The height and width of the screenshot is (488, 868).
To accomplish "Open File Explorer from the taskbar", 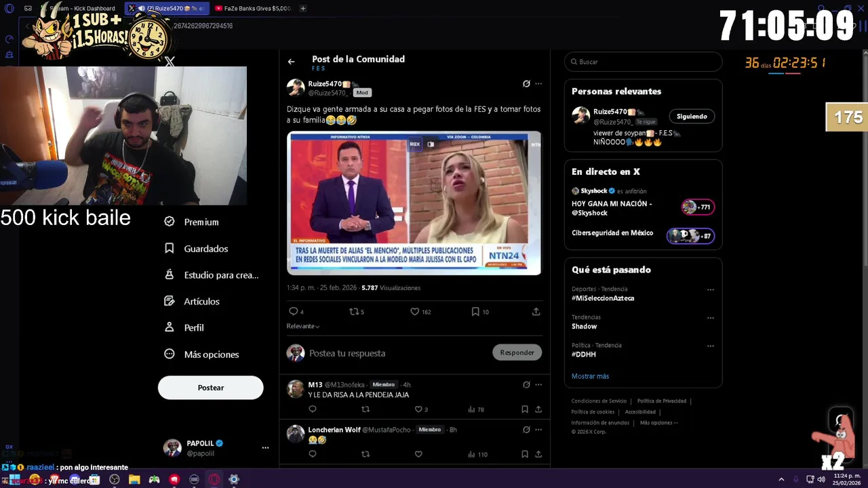I will pos(134,479).
